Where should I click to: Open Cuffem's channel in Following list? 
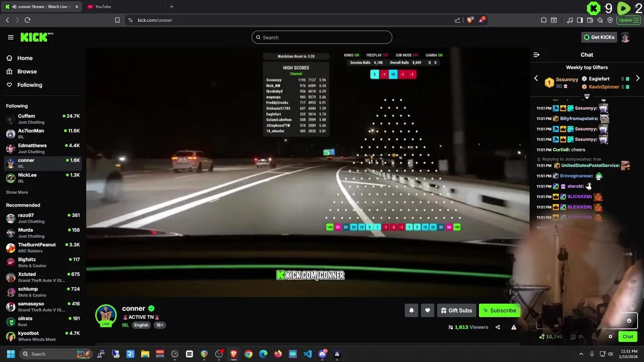click(43, 119)
